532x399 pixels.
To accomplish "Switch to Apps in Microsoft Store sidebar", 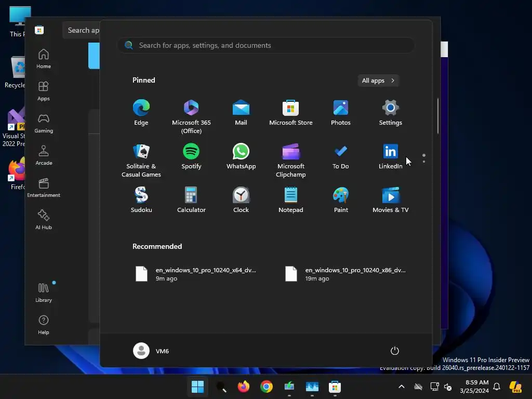I will (44, 91).
